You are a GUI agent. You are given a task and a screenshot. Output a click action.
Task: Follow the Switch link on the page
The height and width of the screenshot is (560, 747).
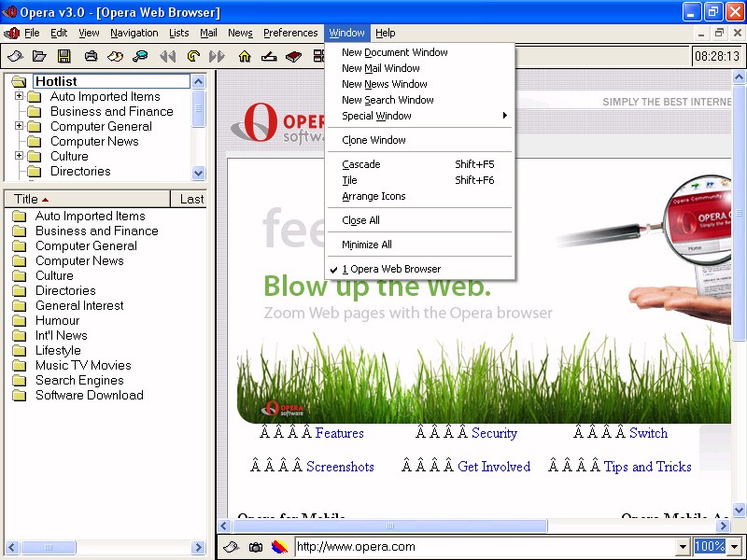(648, 433)
